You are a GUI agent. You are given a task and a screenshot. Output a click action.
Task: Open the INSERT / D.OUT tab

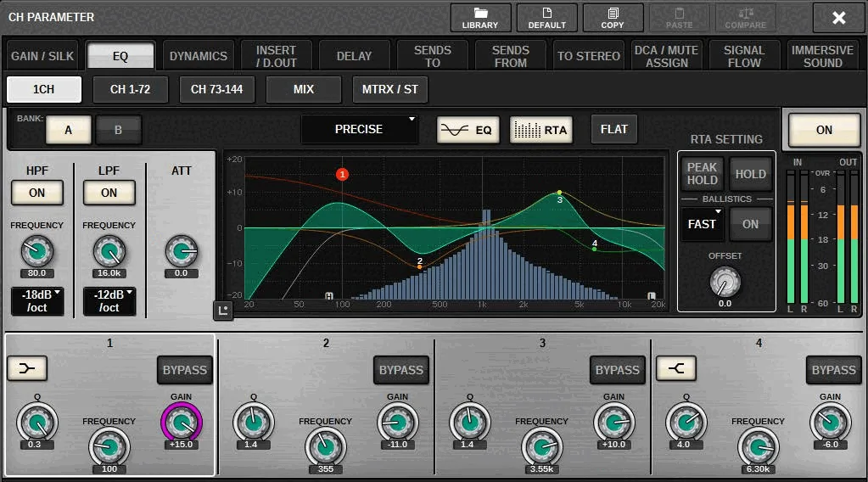[x=277, y=57]
